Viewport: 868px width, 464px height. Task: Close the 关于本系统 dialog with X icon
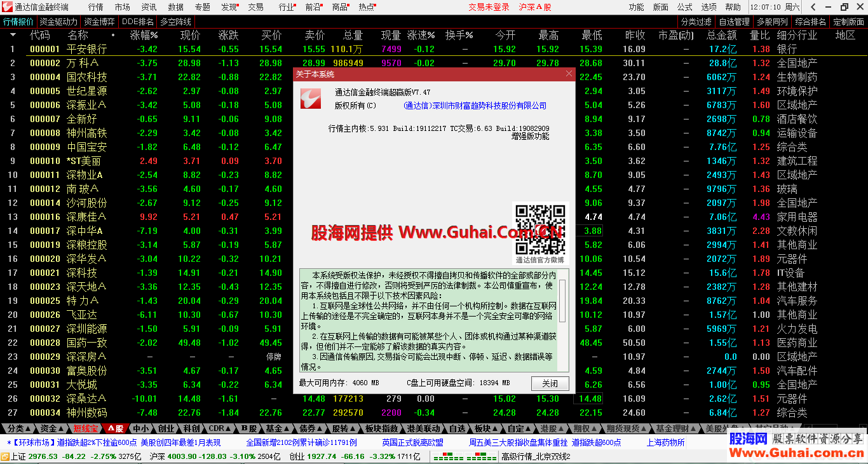(569, 74)
